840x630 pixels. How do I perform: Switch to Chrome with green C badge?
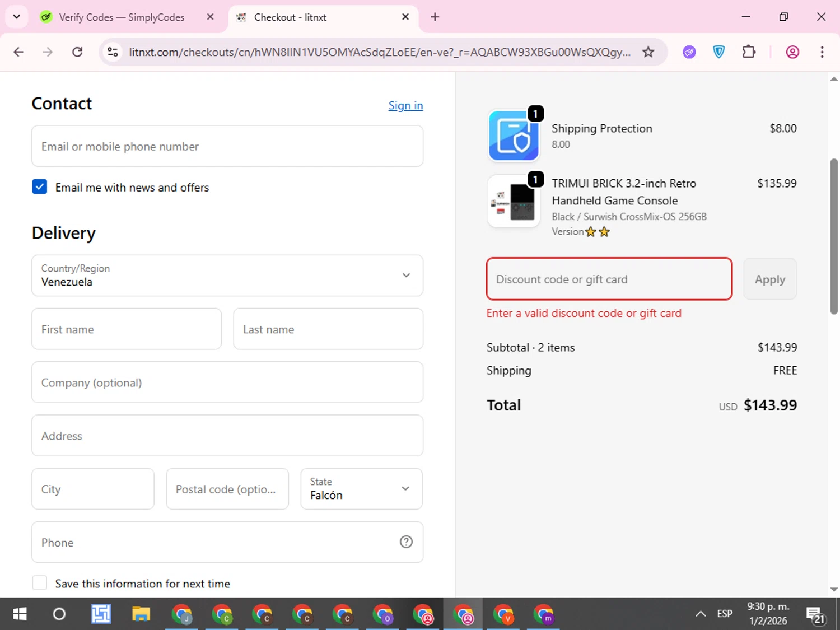[222, 614]
